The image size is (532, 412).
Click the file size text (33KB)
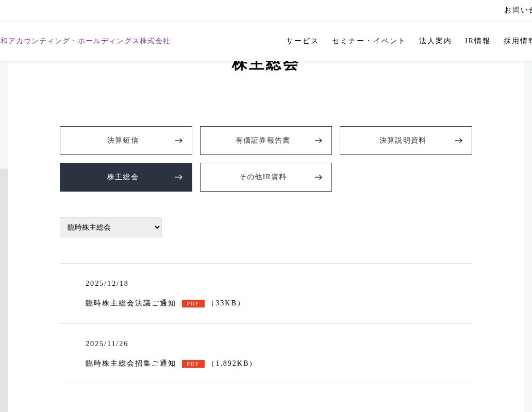pos(226,303)
